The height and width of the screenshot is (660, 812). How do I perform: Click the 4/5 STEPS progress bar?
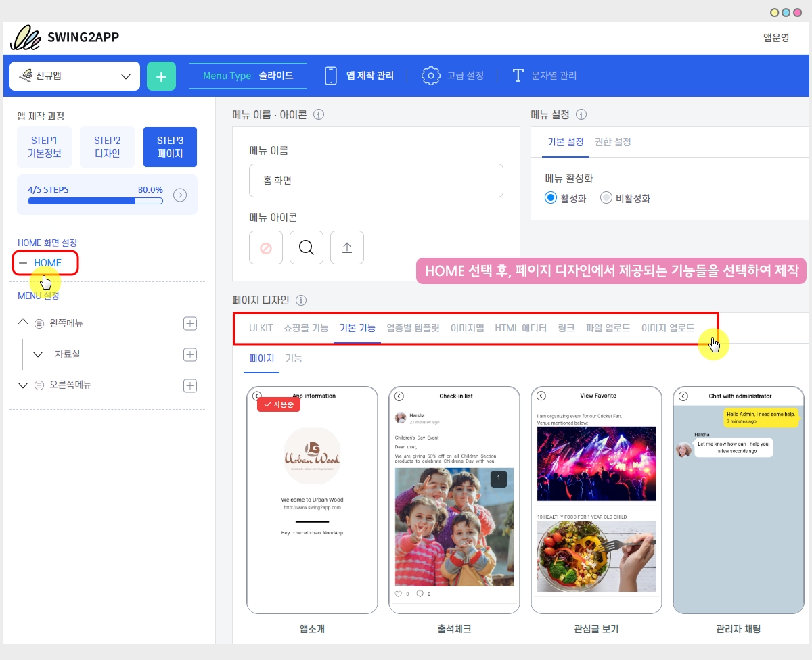(95, 201)
